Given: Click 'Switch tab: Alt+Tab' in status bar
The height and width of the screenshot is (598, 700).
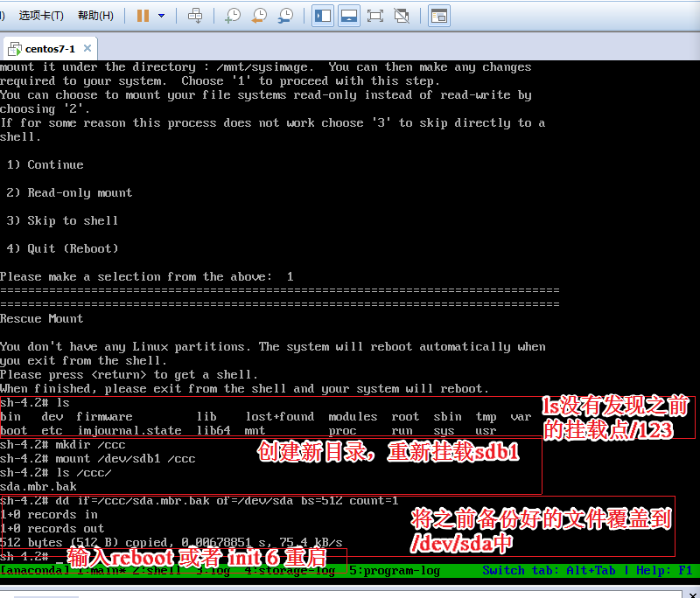Looking at the screenshot, I should pyautogui.click(x=549, y=571).
